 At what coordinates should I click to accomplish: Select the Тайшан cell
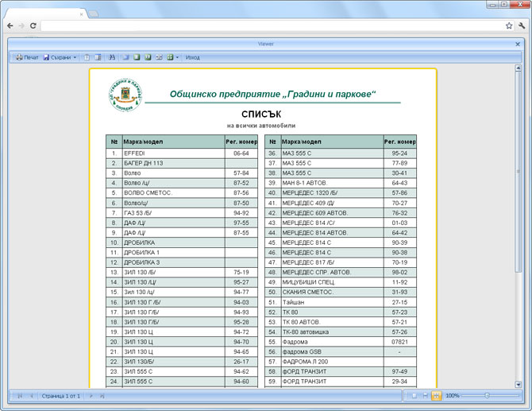[333, 302]
